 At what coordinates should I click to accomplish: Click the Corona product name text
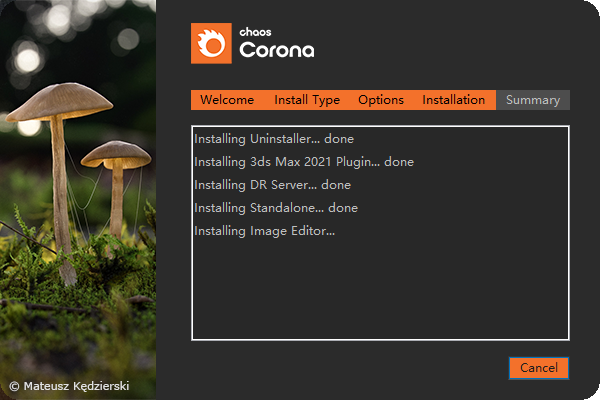[277, 50]
